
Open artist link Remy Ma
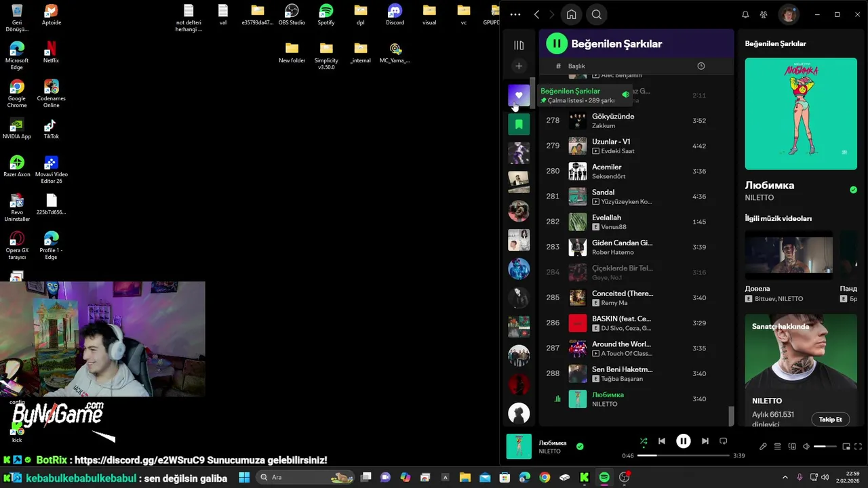[x=614, y=303]
